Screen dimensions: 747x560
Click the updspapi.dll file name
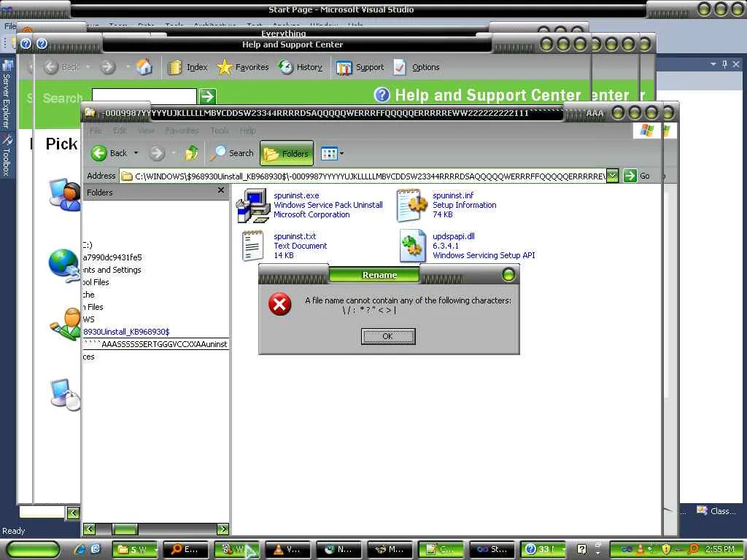click(x=454, y=236)
